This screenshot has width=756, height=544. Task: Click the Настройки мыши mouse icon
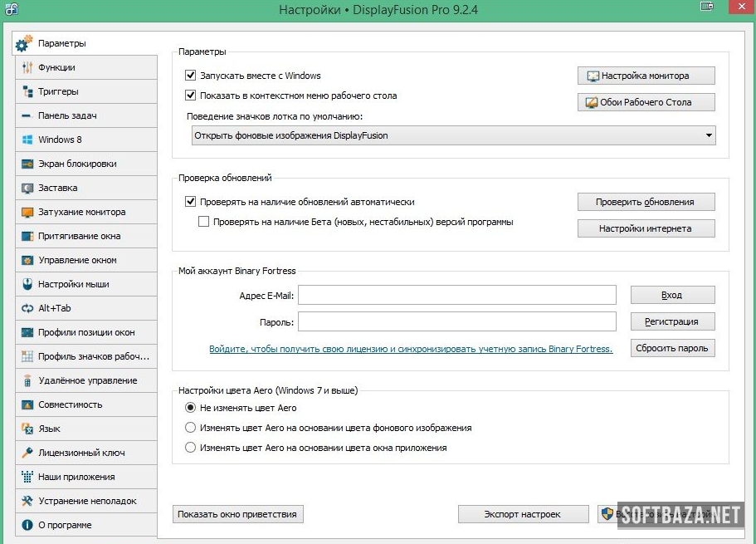[x=27, y=284]
